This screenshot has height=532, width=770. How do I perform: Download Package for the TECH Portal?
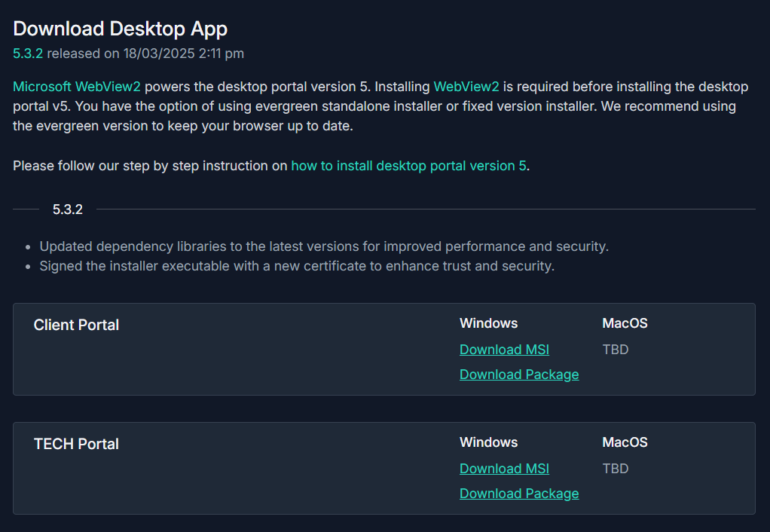tap(519, 494)
